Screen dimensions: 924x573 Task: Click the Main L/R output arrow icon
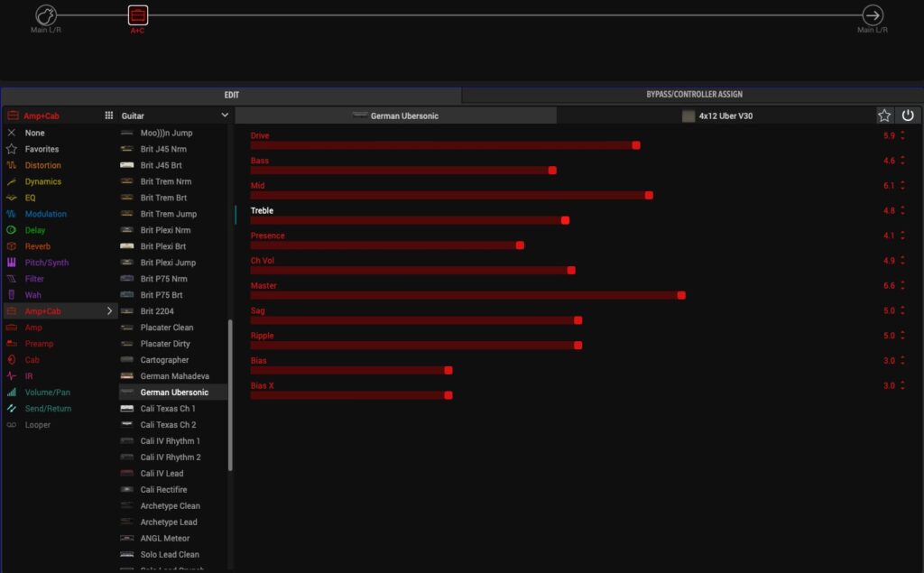[x=873, y=15]
